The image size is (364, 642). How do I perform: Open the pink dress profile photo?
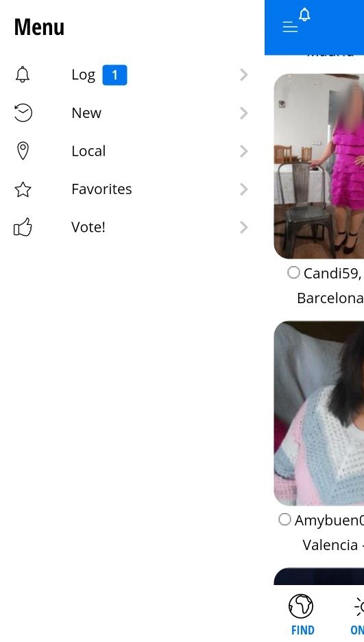click(319, 166)
